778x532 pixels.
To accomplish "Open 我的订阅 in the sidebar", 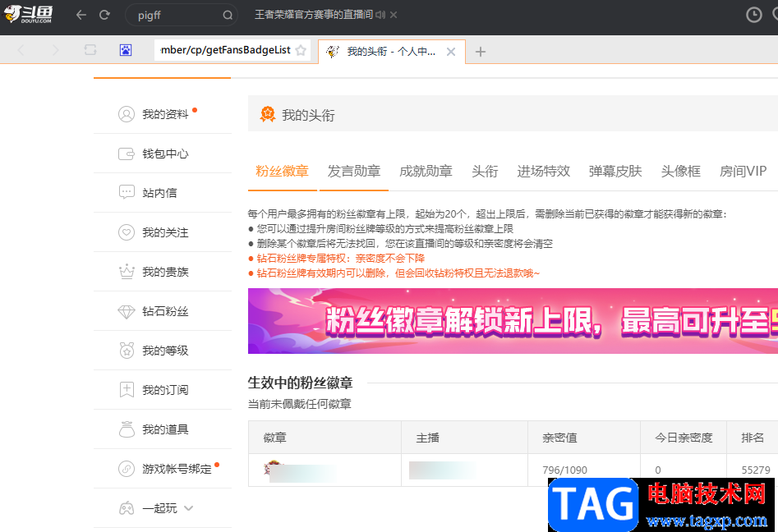I will 165,390.
